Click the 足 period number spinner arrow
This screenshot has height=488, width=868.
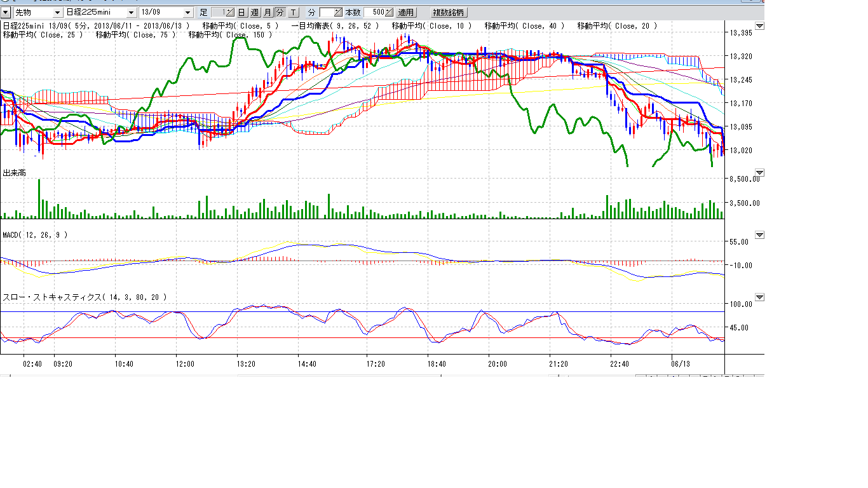[x=230, y=13]
